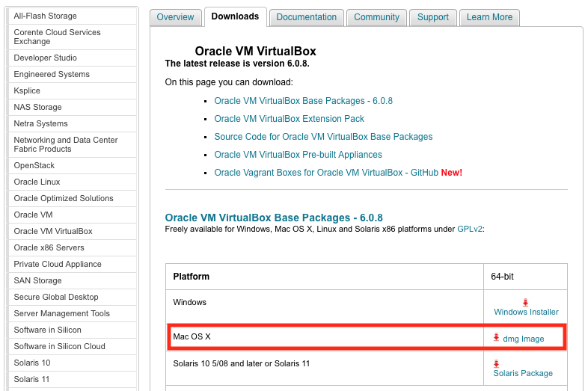588x391 pixels.
Task: Click the red download icon above Solaris Package
Action: [x=496, y=364]
